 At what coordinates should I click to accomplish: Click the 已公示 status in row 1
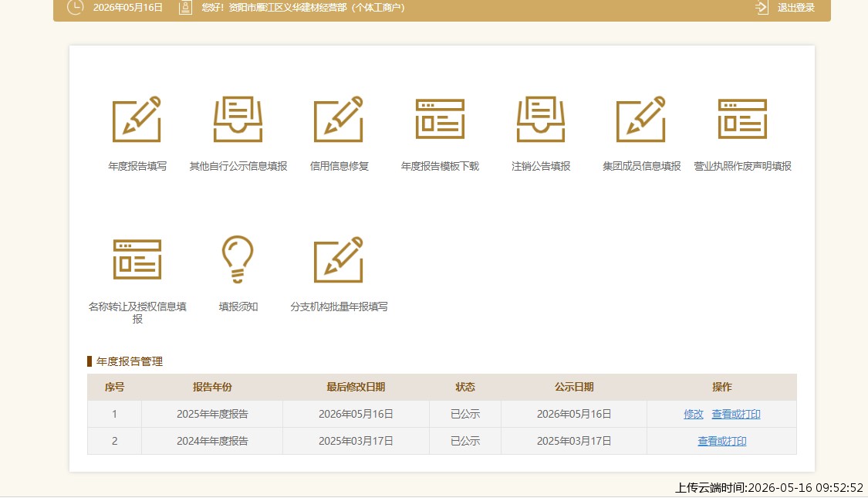(465, 414)
